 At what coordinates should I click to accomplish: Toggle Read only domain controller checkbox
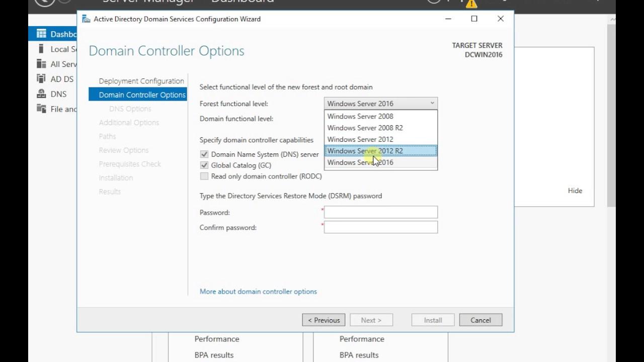click(204, 176)
